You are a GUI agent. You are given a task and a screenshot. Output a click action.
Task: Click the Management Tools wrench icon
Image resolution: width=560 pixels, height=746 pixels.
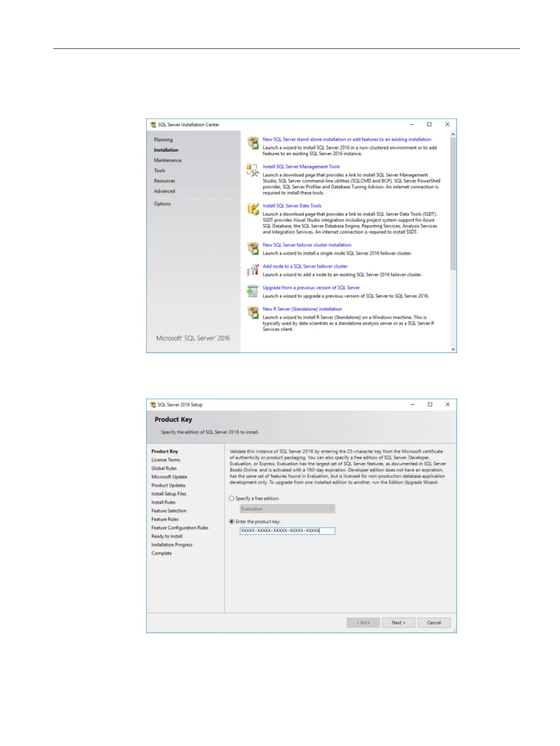pyautogui.click(x=253, y=170)
